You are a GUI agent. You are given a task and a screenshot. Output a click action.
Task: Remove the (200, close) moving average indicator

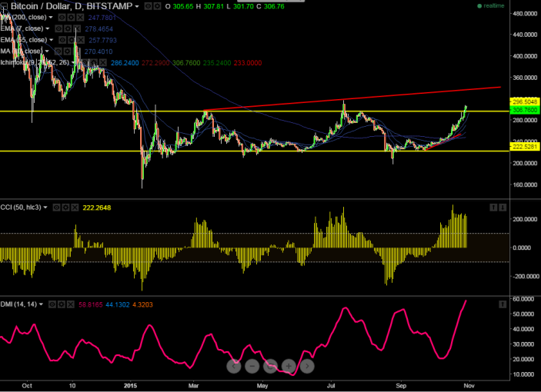pyautogui.click(x=80, y=17)
